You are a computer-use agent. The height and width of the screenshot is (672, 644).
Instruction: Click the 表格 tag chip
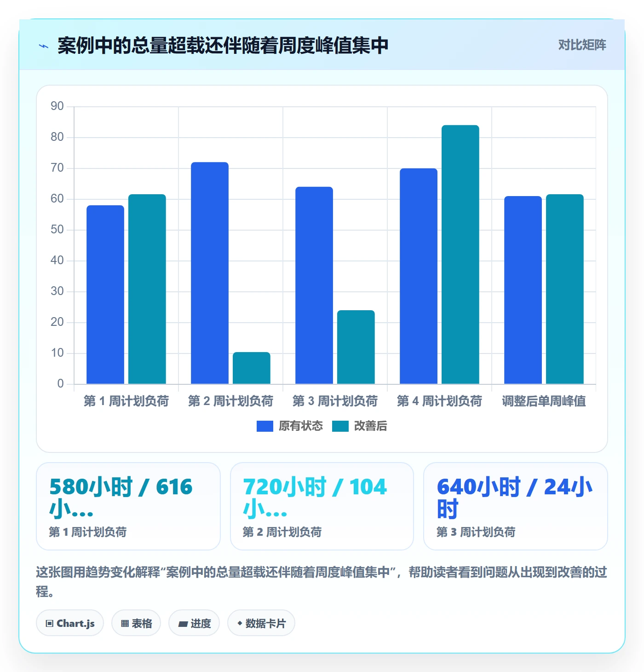pos(136,623)
